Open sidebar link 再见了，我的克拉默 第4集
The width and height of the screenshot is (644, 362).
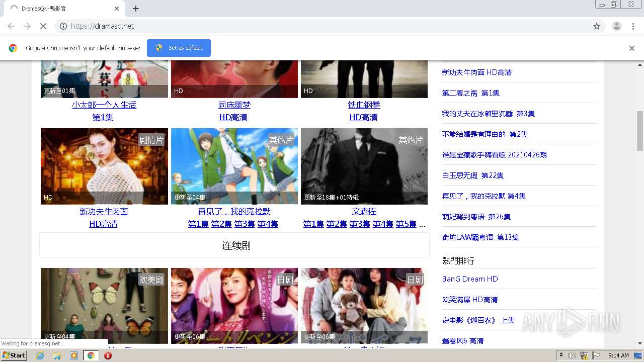(x=484, y=196)
